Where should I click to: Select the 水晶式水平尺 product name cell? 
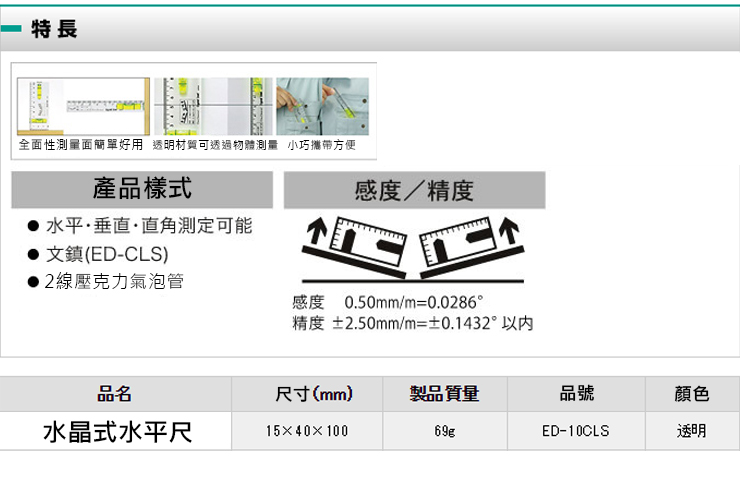point(116,431)
